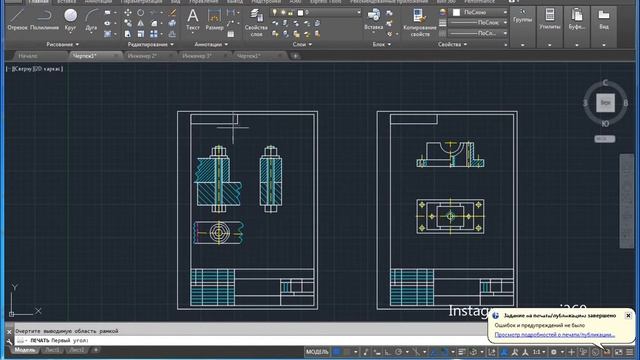
Task: Open the ПоСлою lineweight dropdown
Action: [478, 22]
